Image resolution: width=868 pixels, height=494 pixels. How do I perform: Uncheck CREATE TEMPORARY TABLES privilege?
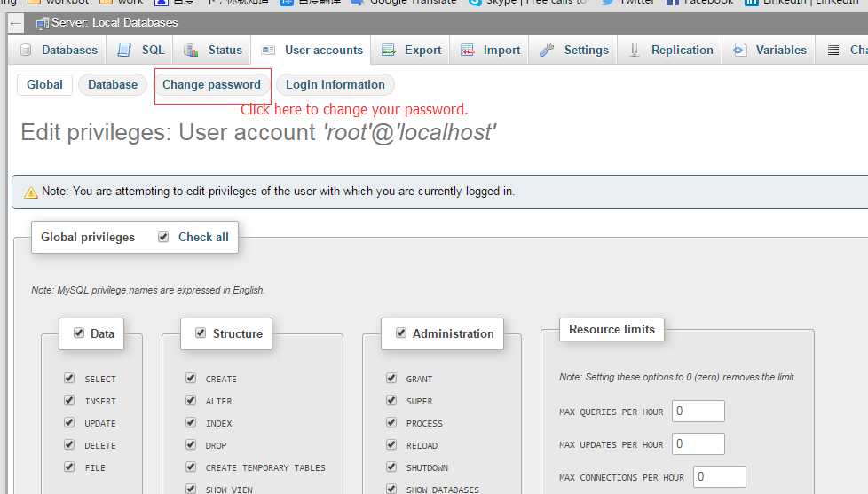pyautogui.click(x=191, y=467)
